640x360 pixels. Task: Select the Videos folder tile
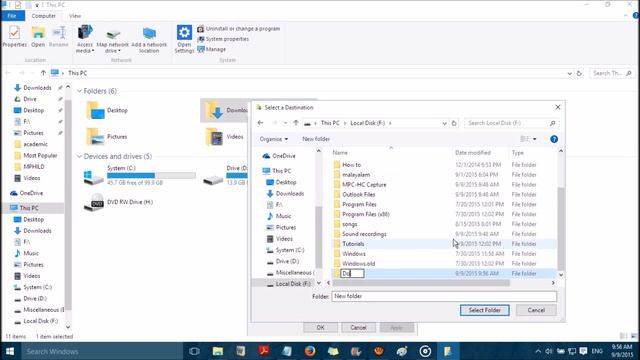point(225,137)
